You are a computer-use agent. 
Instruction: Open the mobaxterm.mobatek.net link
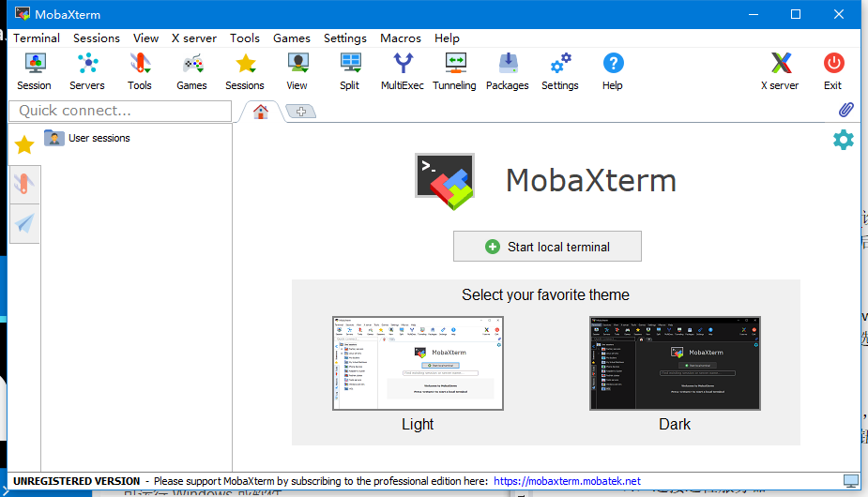(x=567, y=481)
